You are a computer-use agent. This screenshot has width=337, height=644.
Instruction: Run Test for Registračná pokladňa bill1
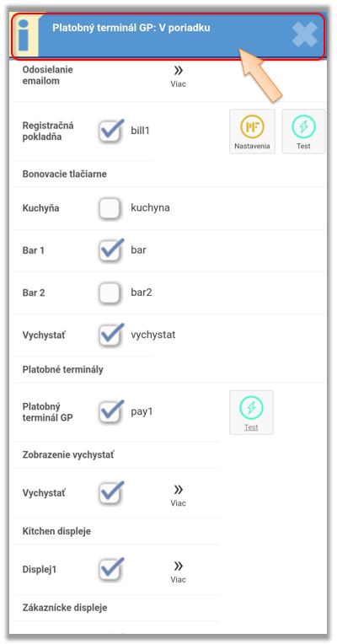303,131
